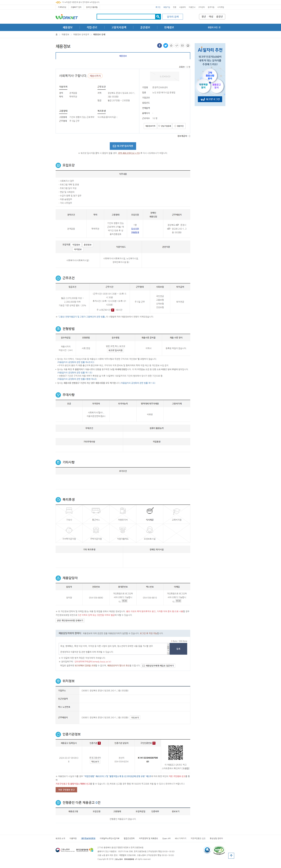The width and height of the screenshot is (281, 868).
Task: Click the scroll-to-top arrow icon
Action: click(x=231, y=856)
